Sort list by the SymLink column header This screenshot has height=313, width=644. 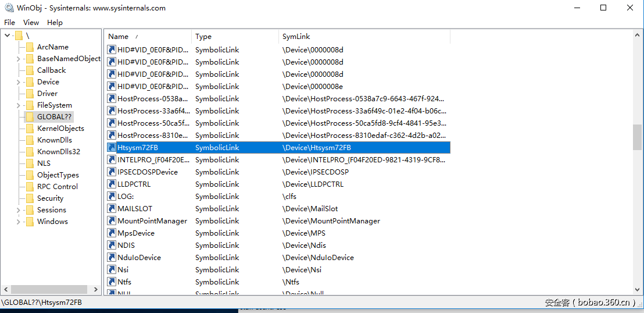click(296, 37)
